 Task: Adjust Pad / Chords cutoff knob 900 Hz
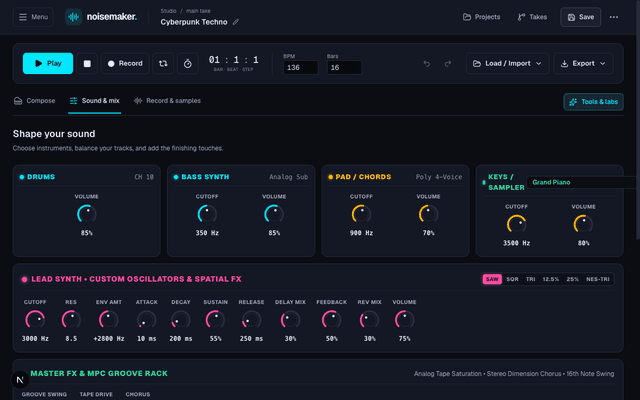pos(361,214)
